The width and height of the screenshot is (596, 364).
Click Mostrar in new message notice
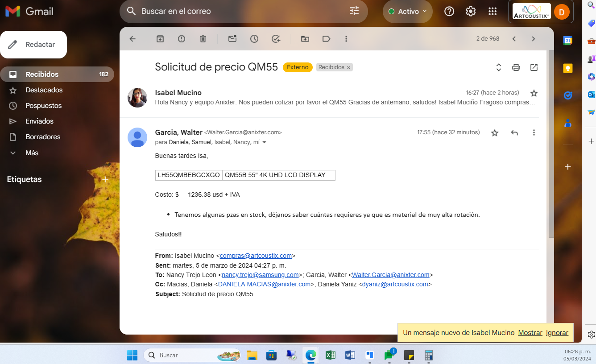pos(530,333)
